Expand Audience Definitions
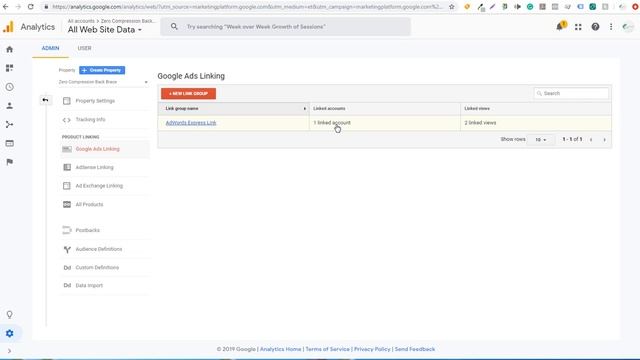The height and width of the screenshot is (360, 640). pyautogui.click(x=99, y=249)
